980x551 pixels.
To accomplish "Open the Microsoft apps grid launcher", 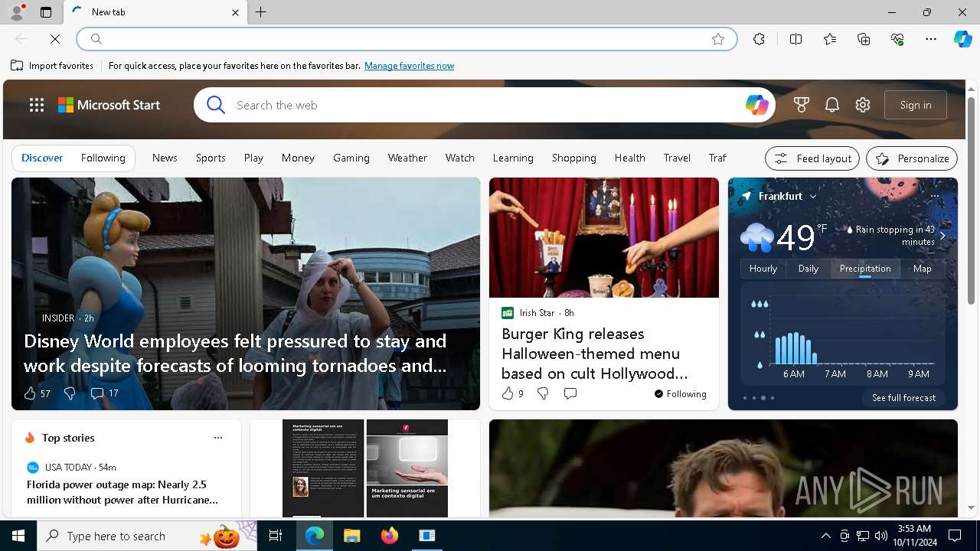I will point(37,105).
